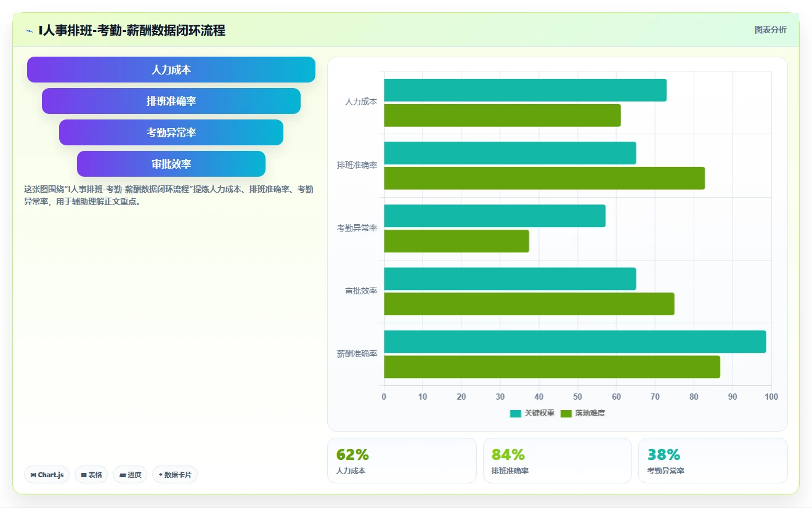The image size is (812, 508).
Task: Click the 考勤异常率 y-axis label
Action: [357, 228]
